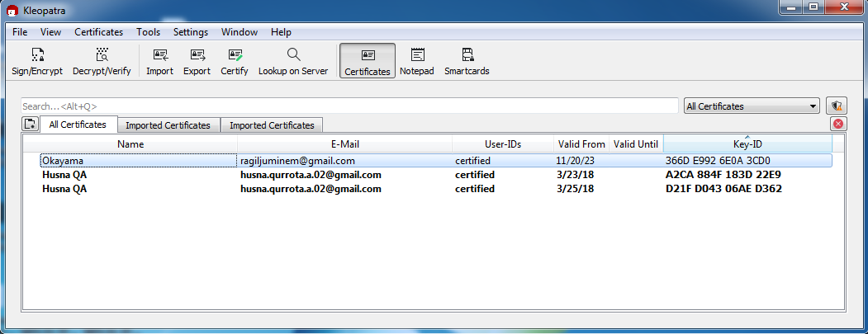Image resolution: width=868 pixels, height=334 pixels.
Task: Sort by the Valid Until column header
Action: (x=636, y=144)
